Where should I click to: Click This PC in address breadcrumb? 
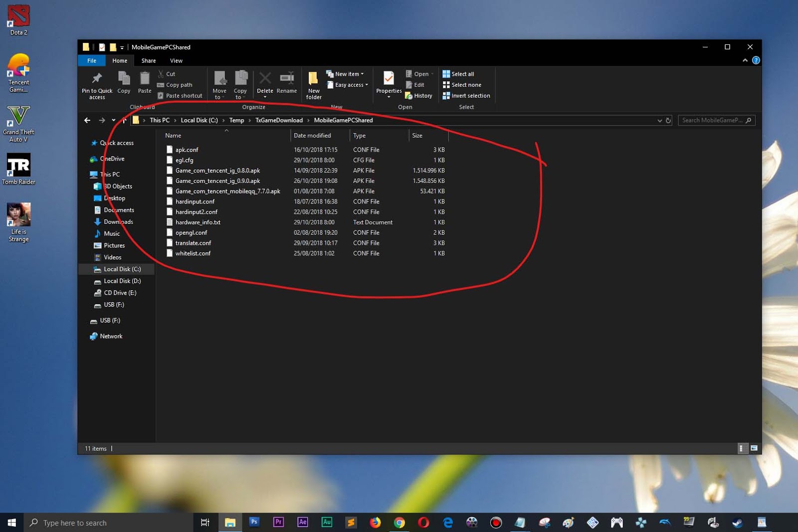(160, 120)
